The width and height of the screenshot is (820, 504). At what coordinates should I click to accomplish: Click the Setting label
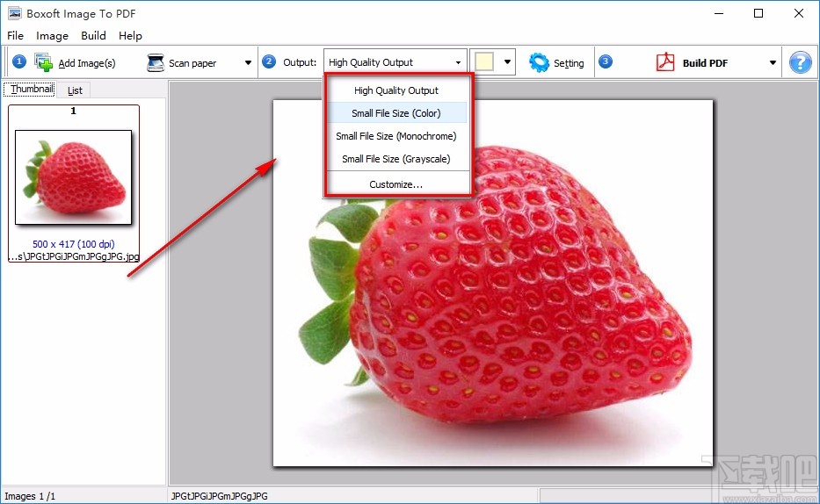tap(569, 63)
